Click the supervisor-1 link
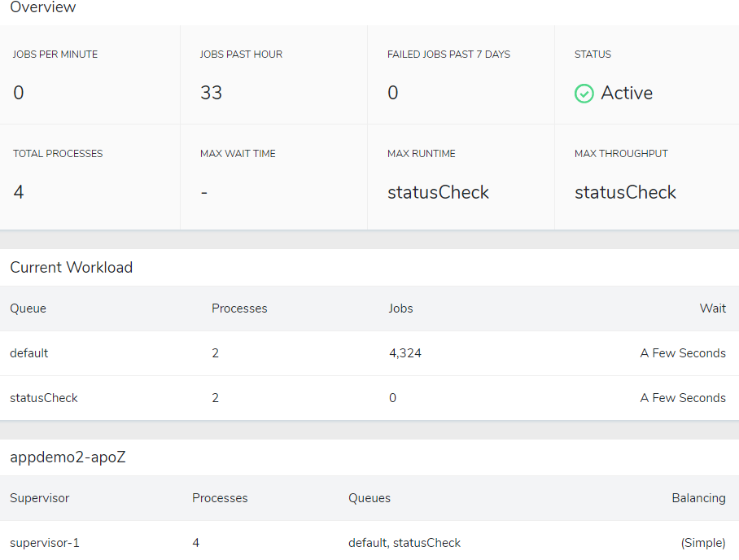This screenshot has height=560, width=739. tap(44, 543)
